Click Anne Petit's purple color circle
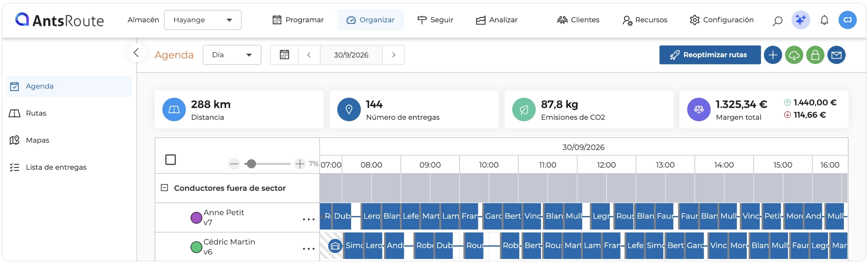The width and height of the screenshot is (868, 264). 196,218
